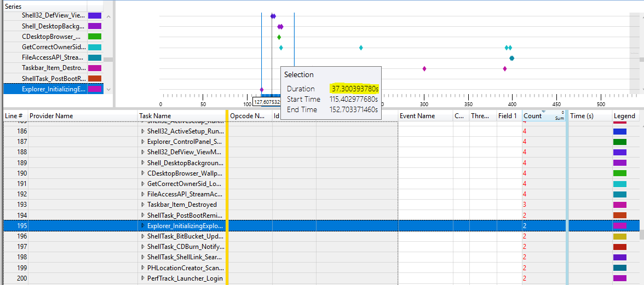Expand the Explorer_ControlPanel_S row
The height and width of the screenshot is (285, 644).
click(143, 142)
